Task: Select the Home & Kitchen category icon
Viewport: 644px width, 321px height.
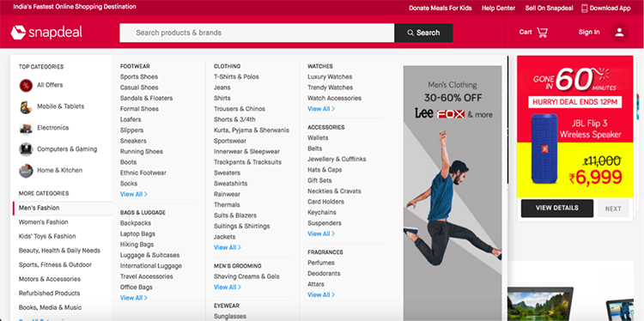Action: [x=26, y=171]
